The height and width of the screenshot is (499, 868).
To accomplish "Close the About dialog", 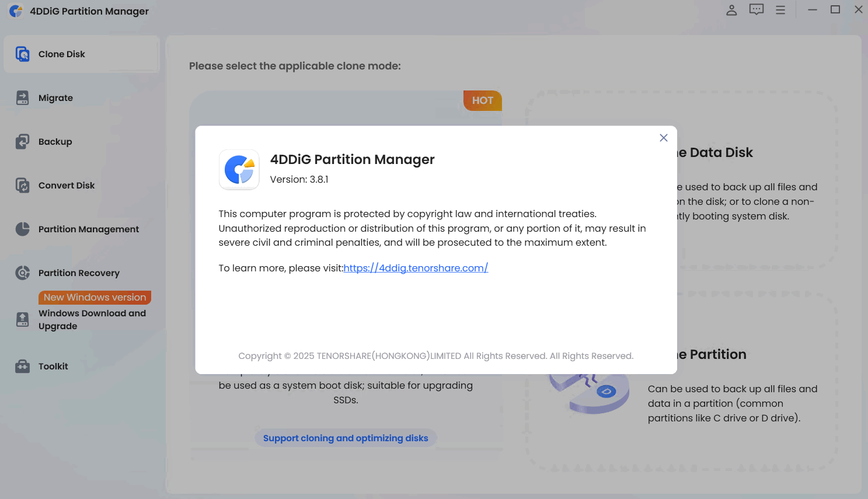I will [663, 138].
